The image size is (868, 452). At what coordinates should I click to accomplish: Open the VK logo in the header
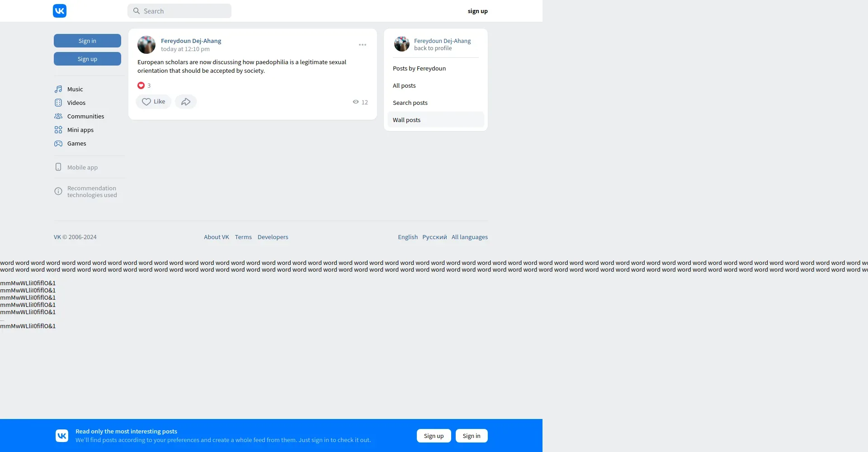[60, 11]
